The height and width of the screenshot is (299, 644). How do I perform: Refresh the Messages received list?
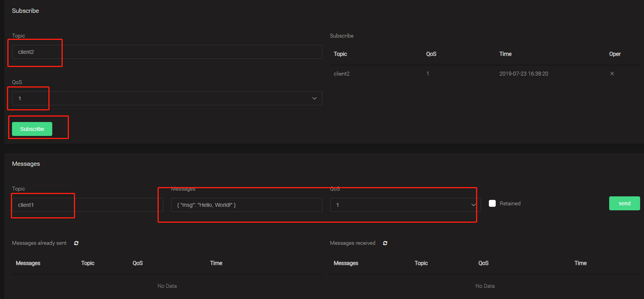click(385, 243)
